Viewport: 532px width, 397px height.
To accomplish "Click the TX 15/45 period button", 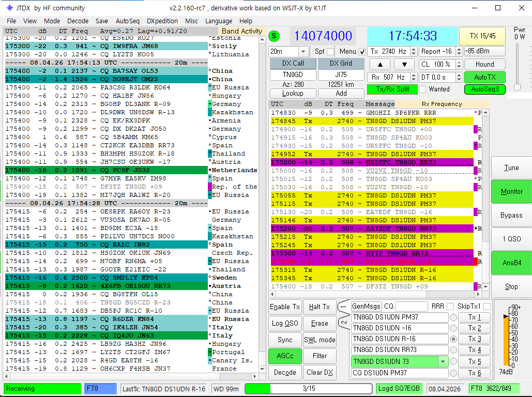I will (482, 36).
